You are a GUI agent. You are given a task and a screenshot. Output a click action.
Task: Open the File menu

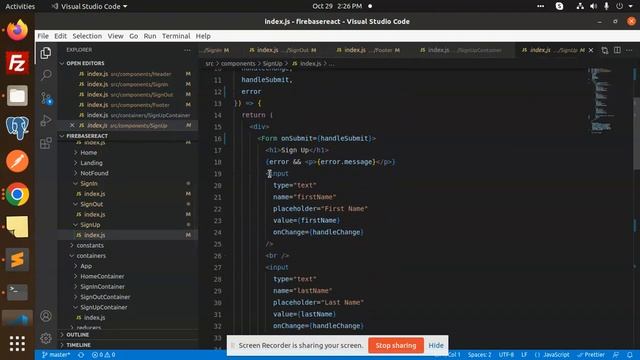pos(43,36)
